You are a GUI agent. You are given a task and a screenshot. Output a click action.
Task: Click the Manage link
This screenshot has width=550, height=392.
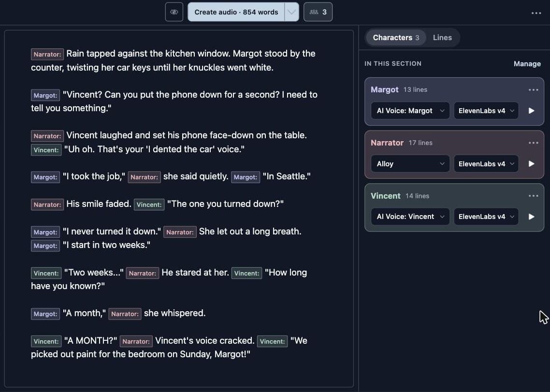tap(527, 64)
